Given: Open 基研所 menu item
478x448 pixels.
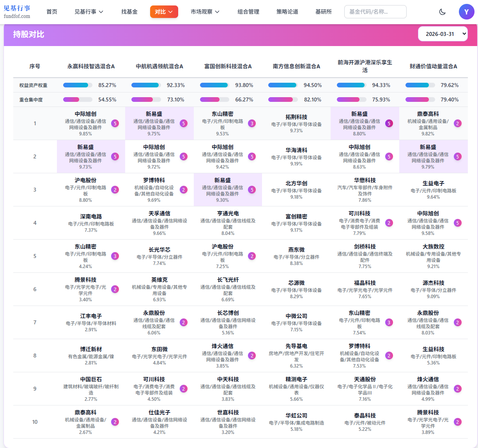Looking at the screenshot, I should click(324, 12).
